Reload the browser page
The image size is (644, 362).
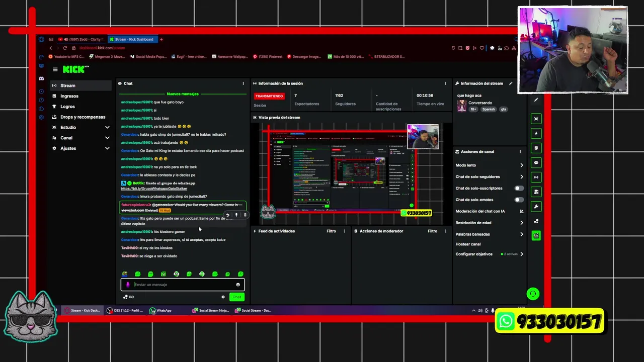[x=65, y=48]
